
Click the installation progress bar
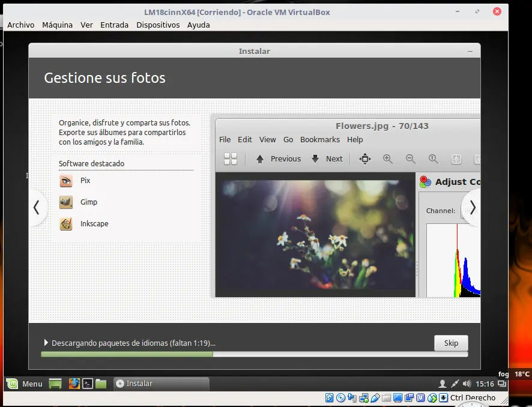coord(254,354)
